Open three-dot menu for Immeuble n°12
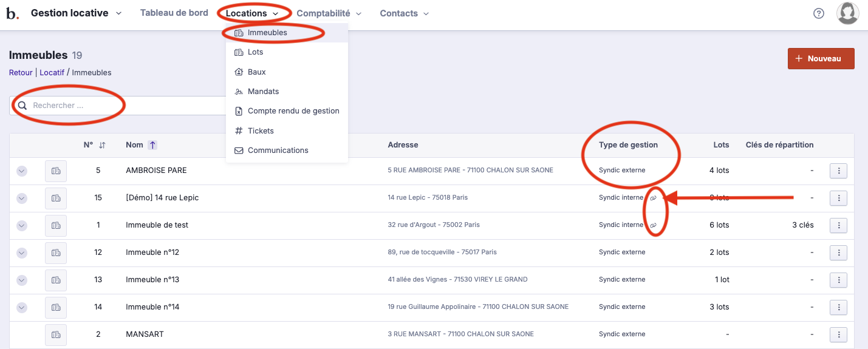868x349 pixels. [x=838, y=252]
